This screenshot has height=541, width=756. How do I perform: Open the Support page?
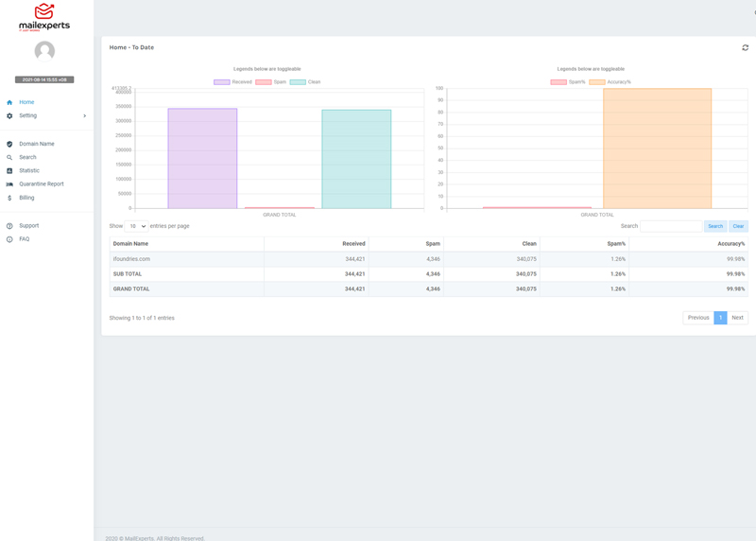point(29,226)
